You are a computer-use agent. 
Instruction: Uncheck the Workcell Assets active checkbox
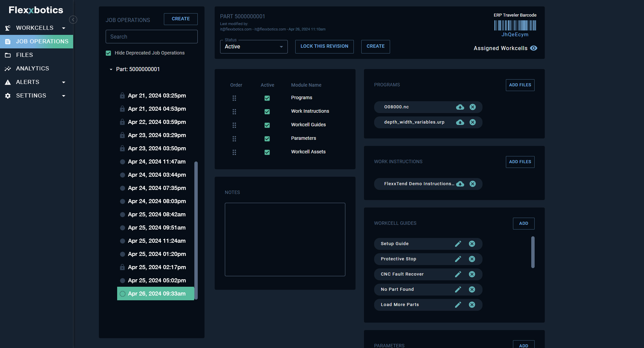267,152
